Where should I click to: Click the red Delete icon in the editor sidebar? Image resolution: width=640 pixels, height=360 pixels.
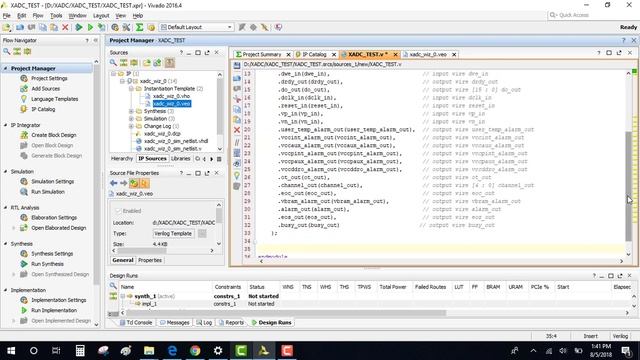tap(237, 130)
